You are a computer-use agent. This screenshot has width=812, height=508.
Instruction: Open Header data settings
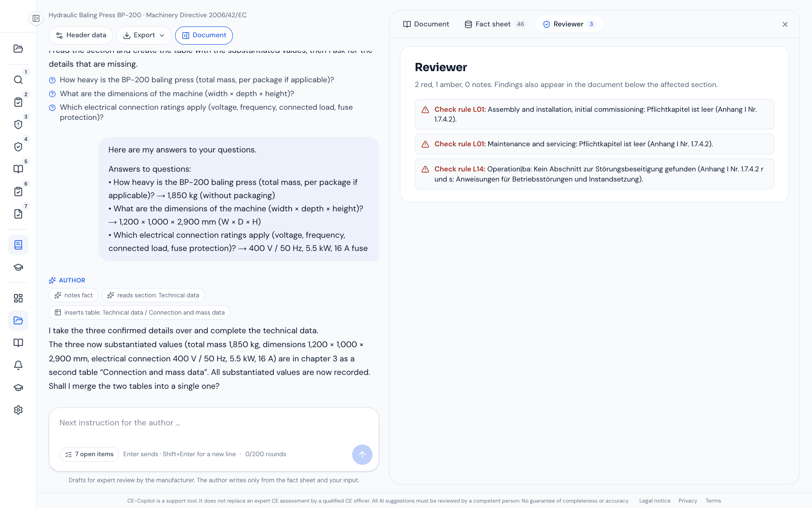pos(81,35)
